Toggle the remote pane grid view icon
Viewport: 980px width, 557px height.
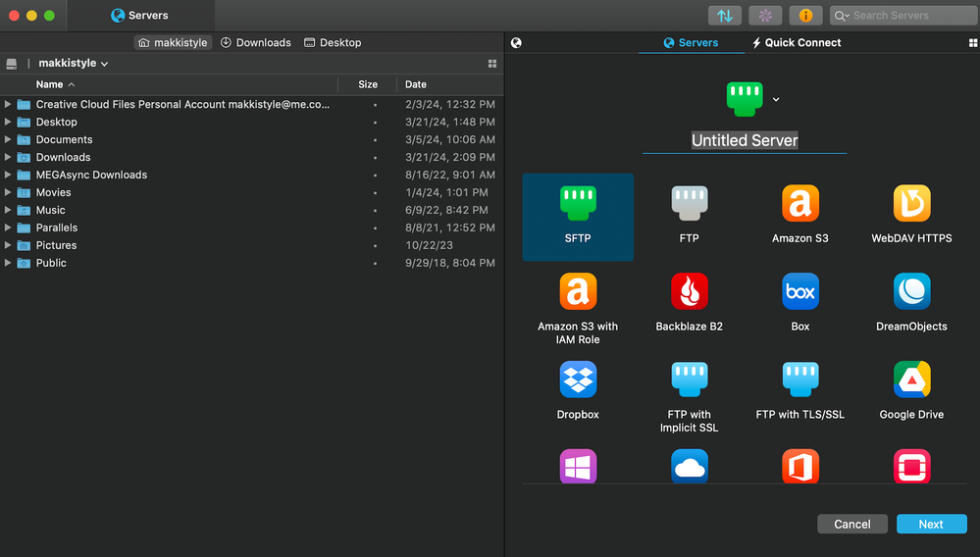click(972, 43)
